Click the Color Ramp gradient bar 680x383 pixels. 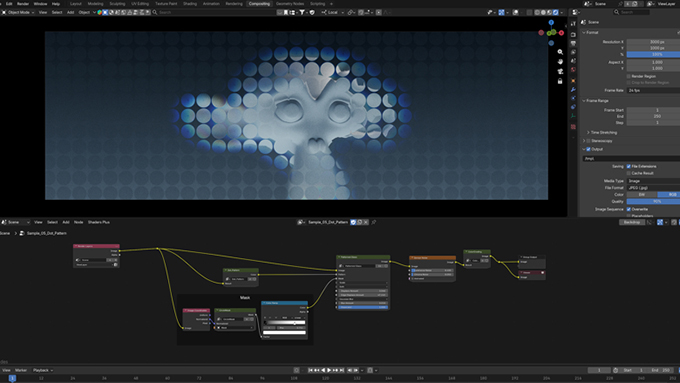pyautogui.click(x=284, y=323)
